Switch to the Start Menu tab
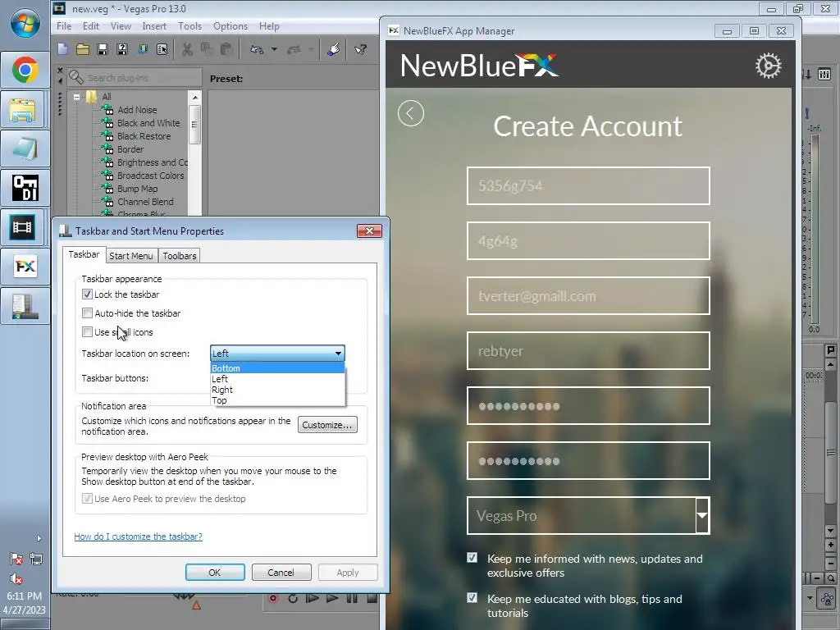 (x=131, y=256)
